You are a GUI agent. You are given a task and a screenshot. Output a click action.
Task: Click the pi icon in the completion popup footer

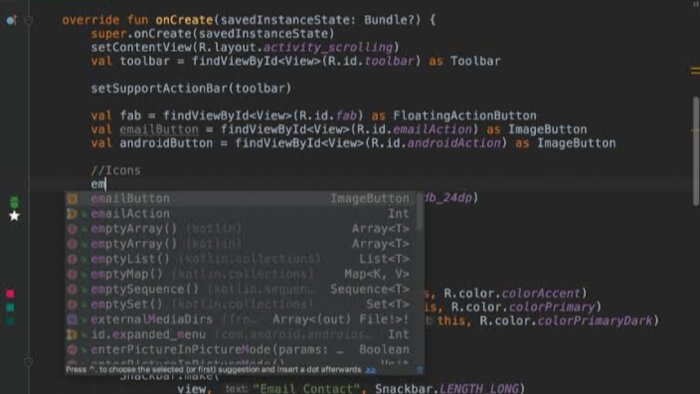[x=419, y=370]
